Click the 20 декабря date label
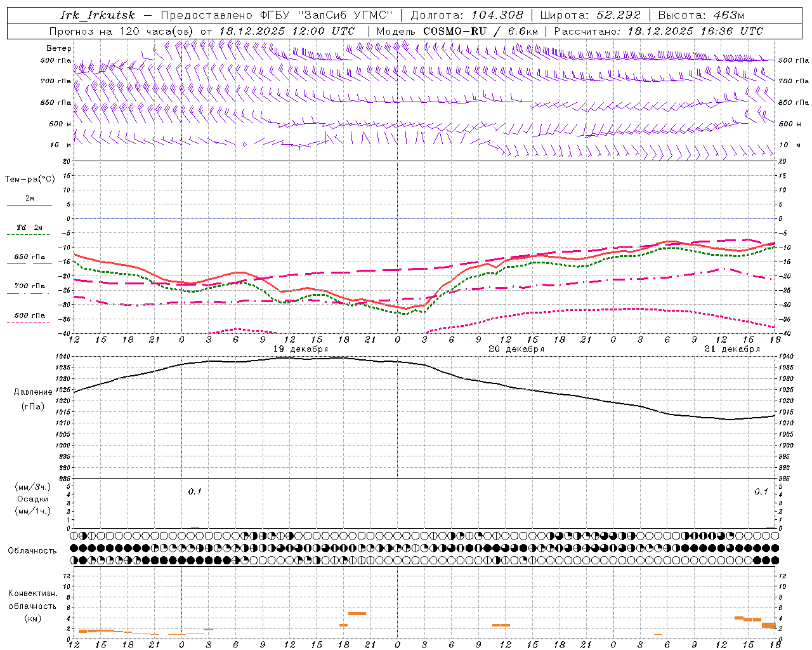Image resolution: width=812 pixels, height=650 pixels. pos(516,349)
